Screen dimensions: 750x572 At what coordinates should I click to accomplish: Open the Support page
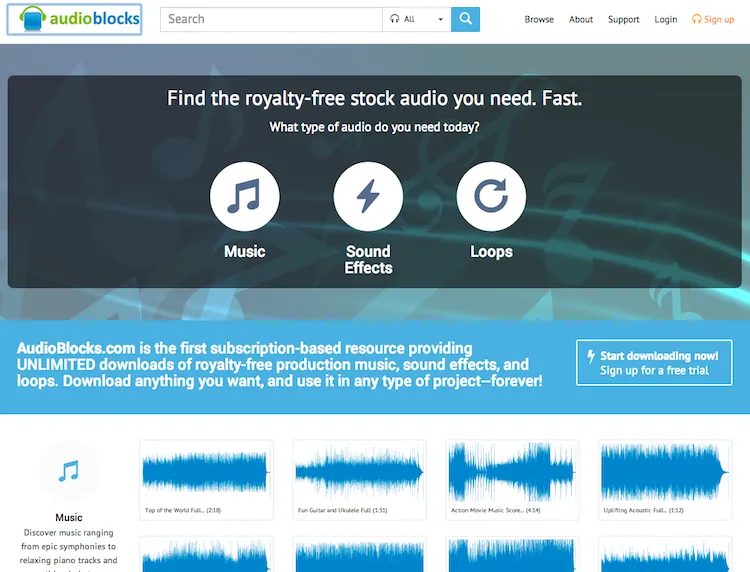point(623,20)
